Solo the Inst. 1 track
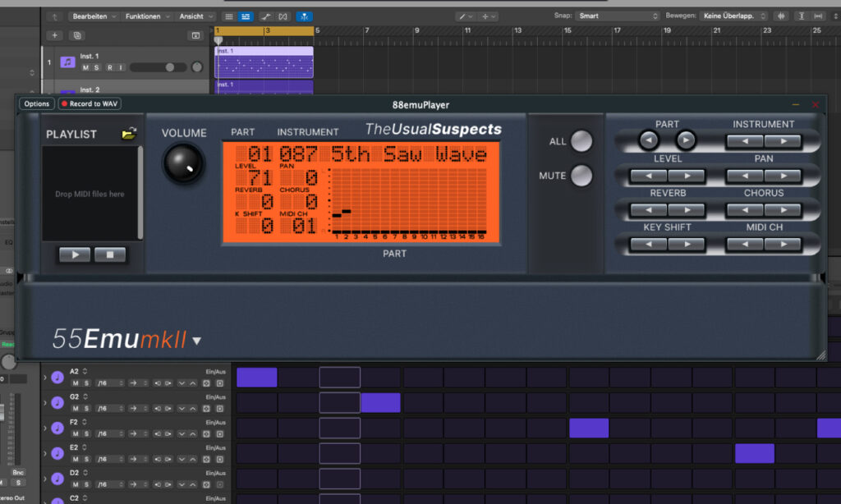The width and height of the screenshot is (841, 504). click(97, 67)
